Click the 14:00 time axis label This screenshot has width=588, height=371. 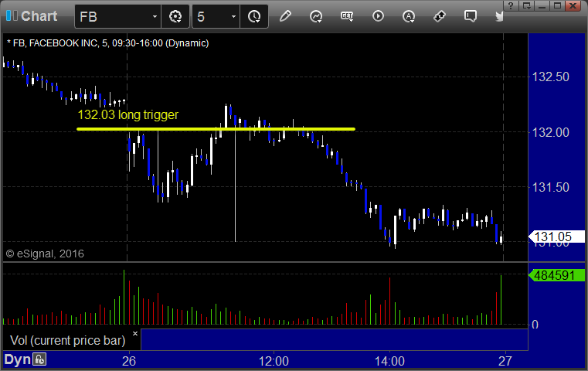pyautogui.click(x=389, y=361)
